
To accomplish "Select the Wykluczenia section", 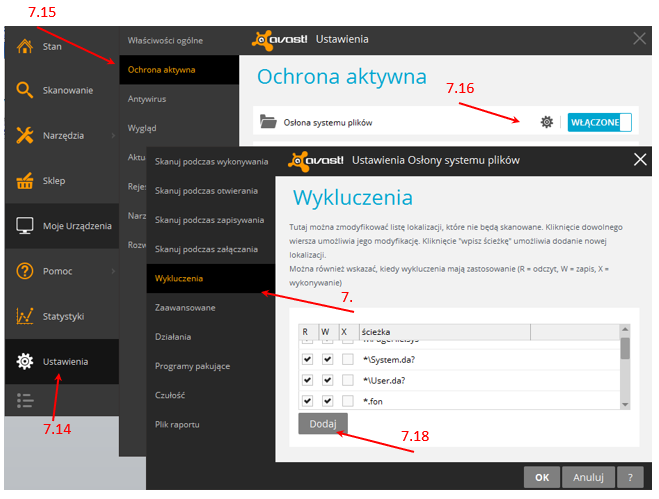I will coord(211,278).
